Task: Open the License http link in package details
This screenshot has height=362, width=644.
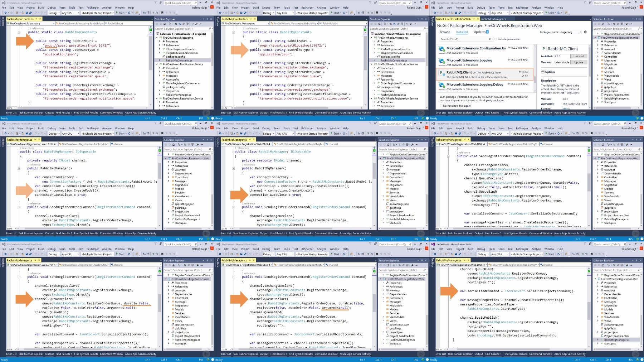Action: (x=566, y=108)
